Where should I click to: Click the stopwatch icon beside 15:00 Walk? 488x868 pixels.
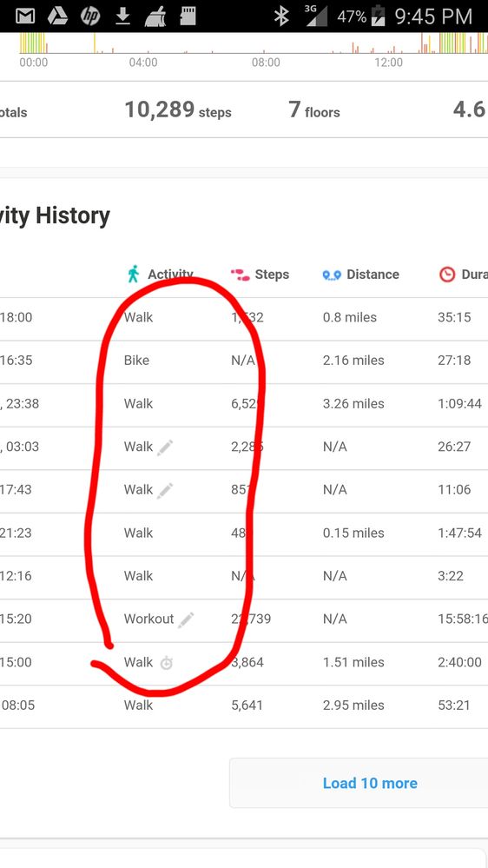pyautogui.click(x=166, y=663)
